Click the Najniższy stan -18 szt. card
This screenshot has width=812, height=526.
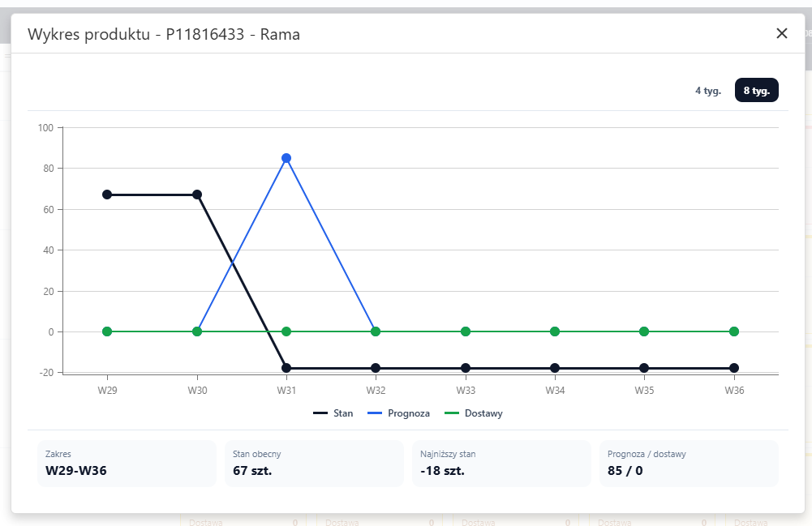click(501, 464)
